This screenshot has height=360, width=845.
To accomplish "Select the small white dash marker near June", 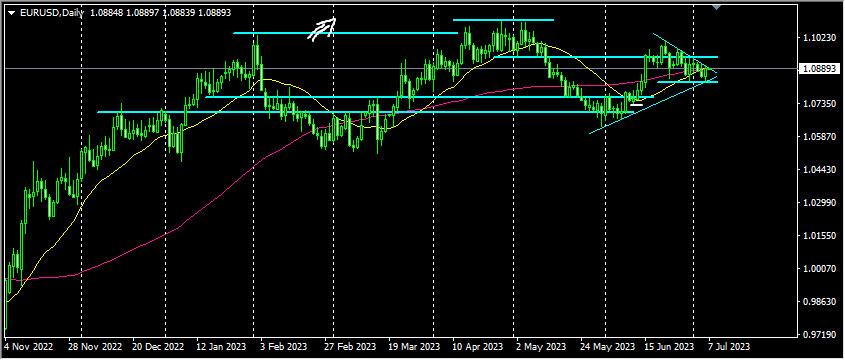I will click(x=636, y=105).
